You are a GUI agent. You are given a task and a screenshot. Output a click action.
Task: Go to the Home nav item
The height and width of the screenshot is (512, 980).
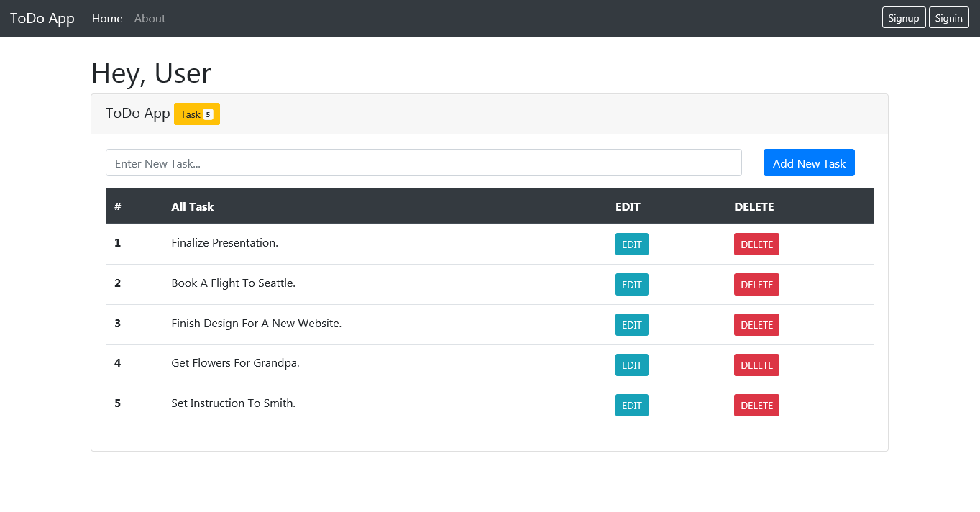[107, 18]
